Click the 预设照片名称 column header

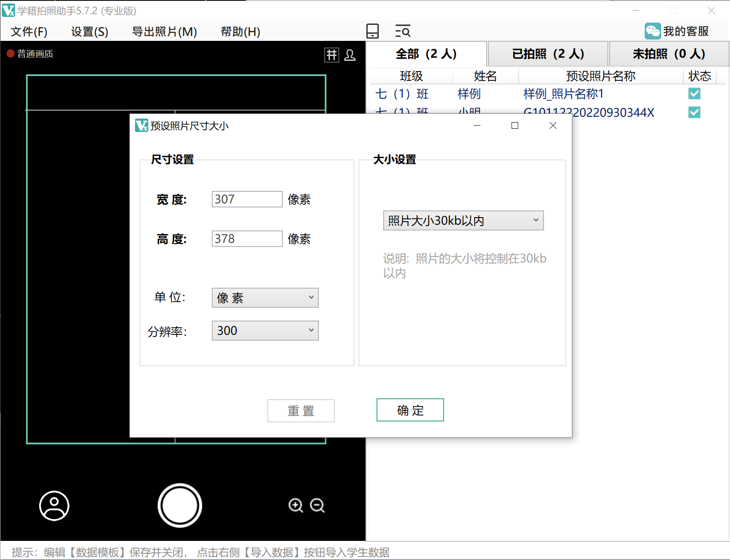(601, 76)
